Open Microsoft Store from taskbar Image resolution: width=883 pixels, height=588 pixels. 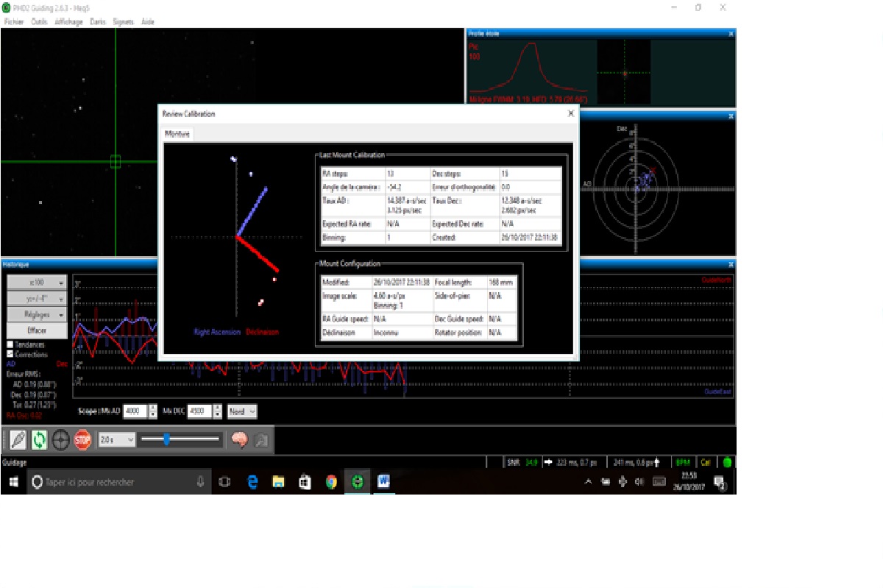(305, 482)
